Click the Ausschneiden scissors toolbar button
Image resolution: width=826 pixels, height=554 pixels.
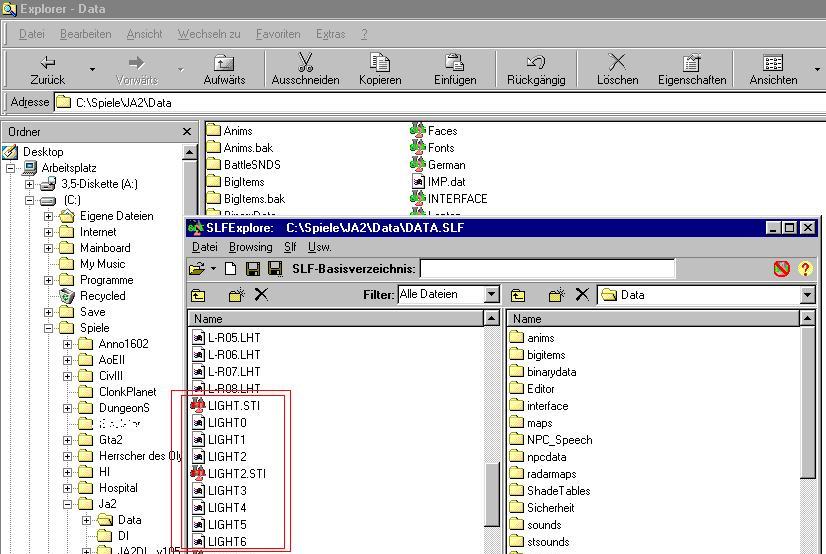(x=305, y=69)
